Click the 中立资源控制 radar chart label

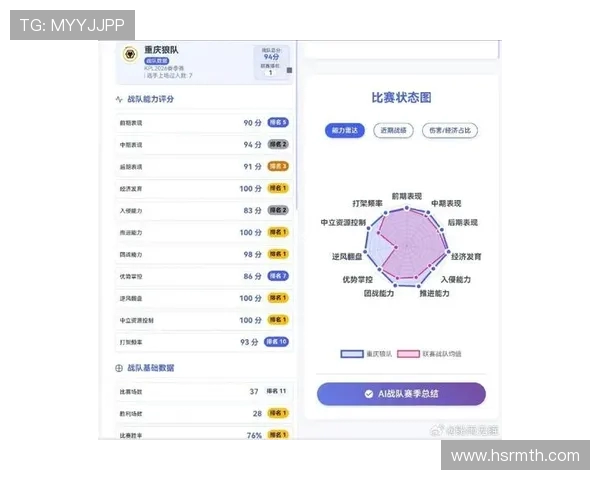(343, 223)
